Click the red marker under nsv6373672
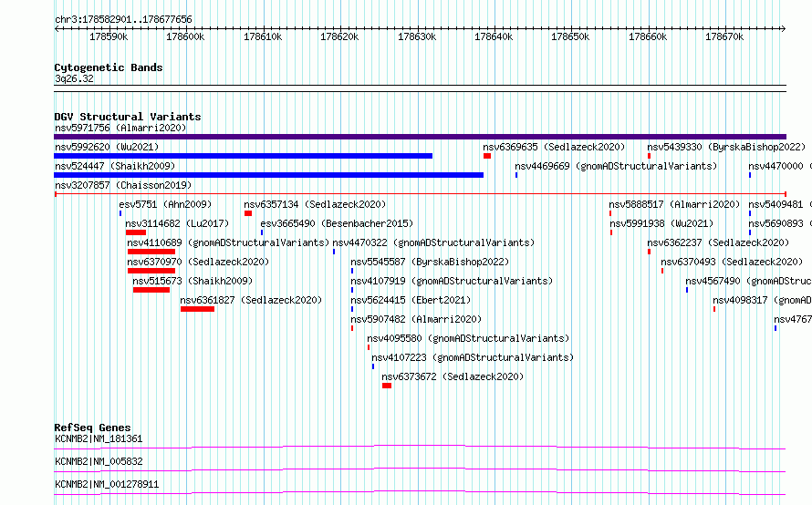The height and width of the screenshot is (505, 812). pyautogui.click(x=387, y=386)
